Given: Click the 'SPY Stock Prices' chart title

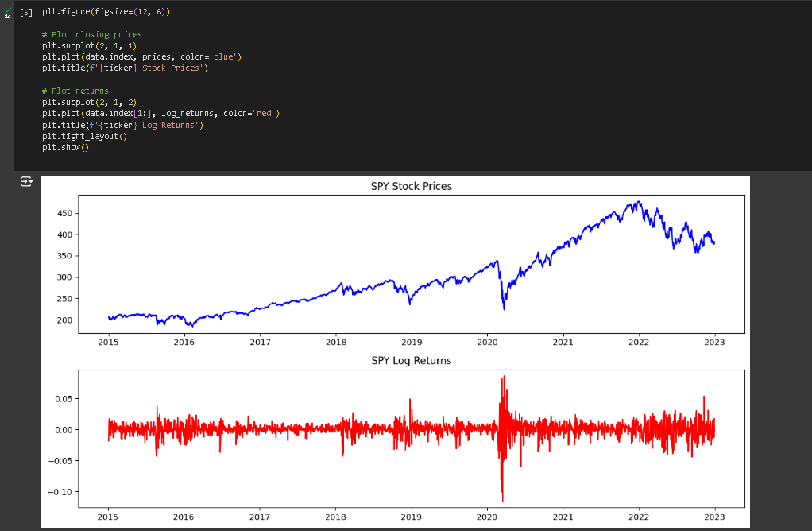Looking at the screenshot, I should click(x=412, y=187).
